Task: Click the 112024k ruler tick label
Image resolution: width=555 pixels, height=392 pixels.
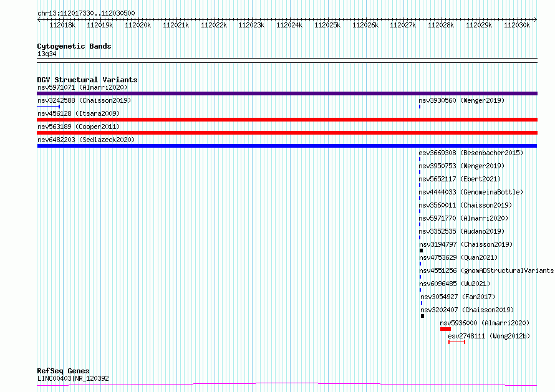Action: click(289, 25)
